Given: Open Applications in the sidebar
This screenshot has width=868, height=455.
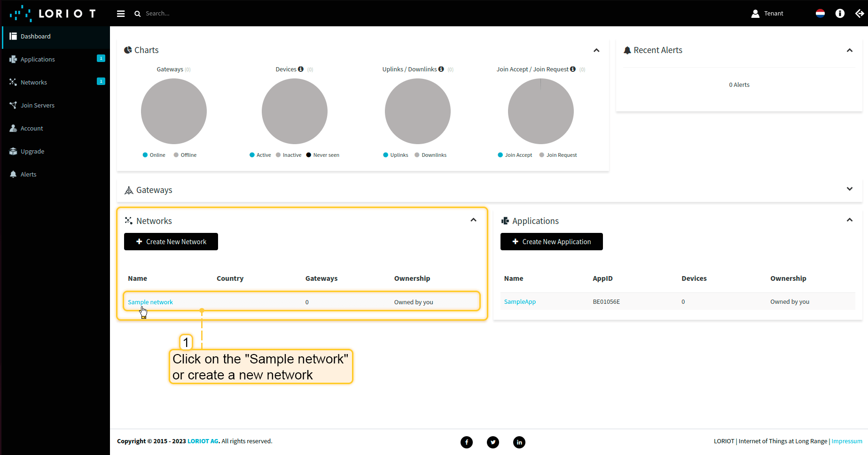Looking at the screenshot, I should tap(38, 59).
